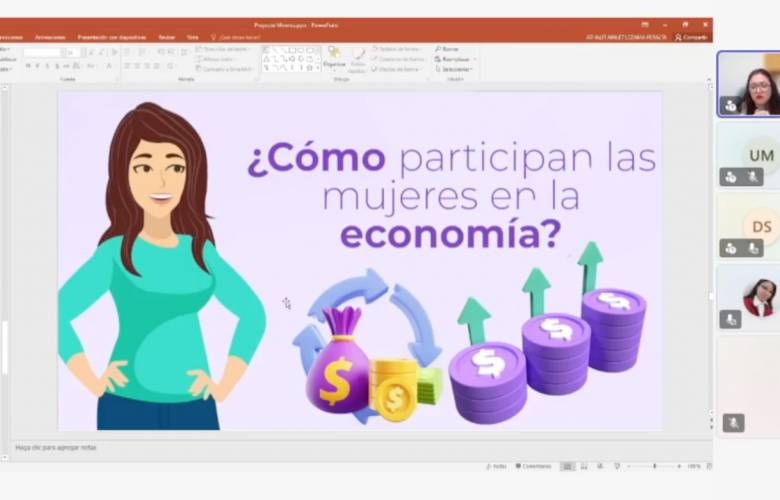The width and height of the screenshot is (780, 500).
Task: Click ¿Qué desea hacer? search box
Action: [236, 37]
